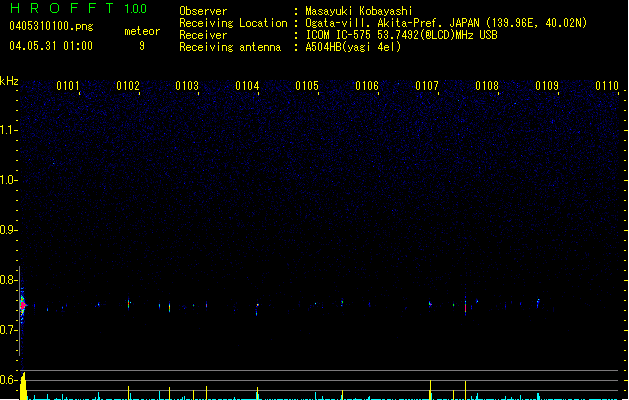Viewport: 629px width, 400px height.
Task: Click the 0101 time marker
Action: 68,86
